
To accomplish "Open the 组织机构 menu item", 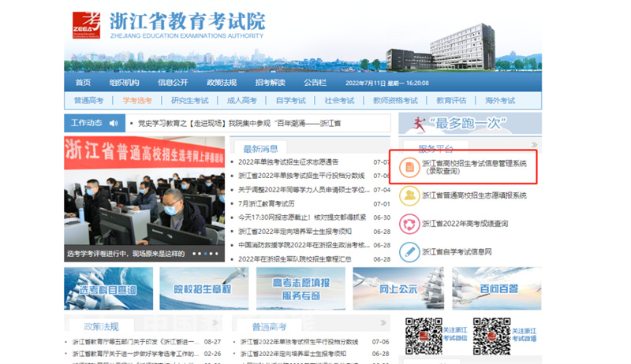I will [124, 83].
